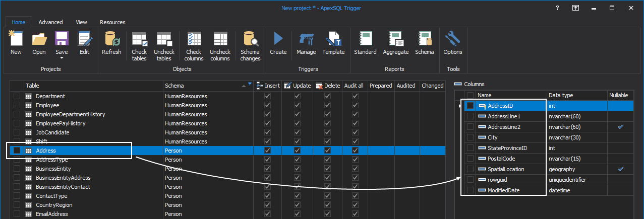Select the AddressLine1 column row
The image size is (644, 219).
[544, 116]
